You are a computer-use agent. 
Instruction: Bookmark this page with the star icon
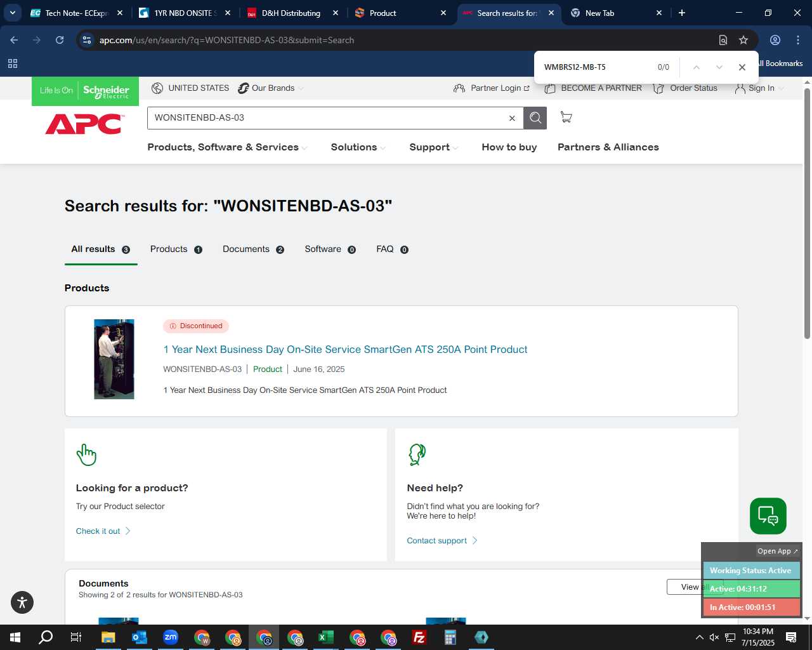743,40
